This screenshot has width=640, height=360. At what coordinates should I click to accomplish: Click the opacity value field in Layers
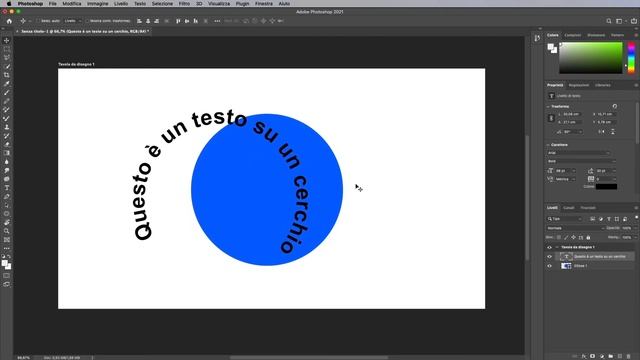626,228
